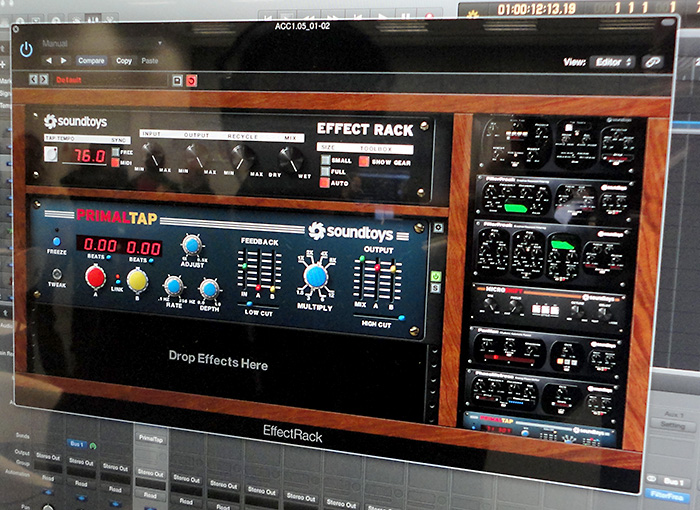Select the SMALL rack size option
700x510 pixels.
[326, 159]
